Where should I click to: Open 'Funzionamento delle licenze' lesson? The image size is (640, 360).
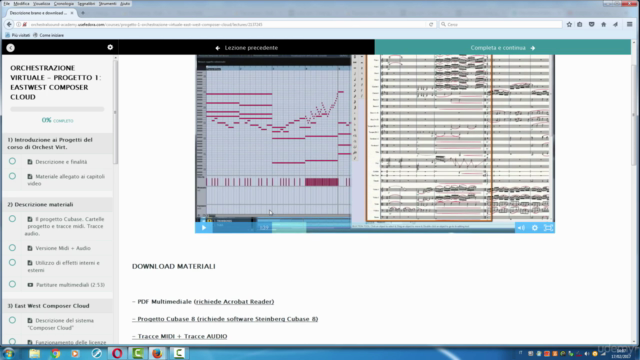[x=71, y=342]
